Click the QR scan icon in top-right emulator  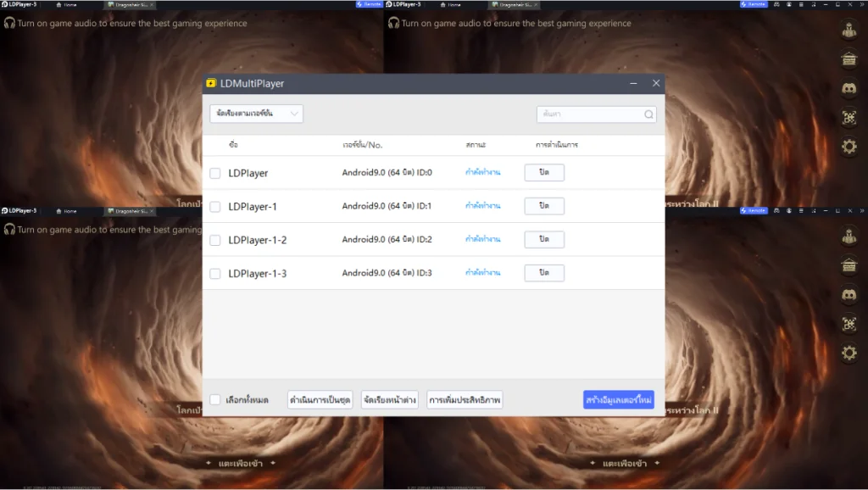(849, 117)
